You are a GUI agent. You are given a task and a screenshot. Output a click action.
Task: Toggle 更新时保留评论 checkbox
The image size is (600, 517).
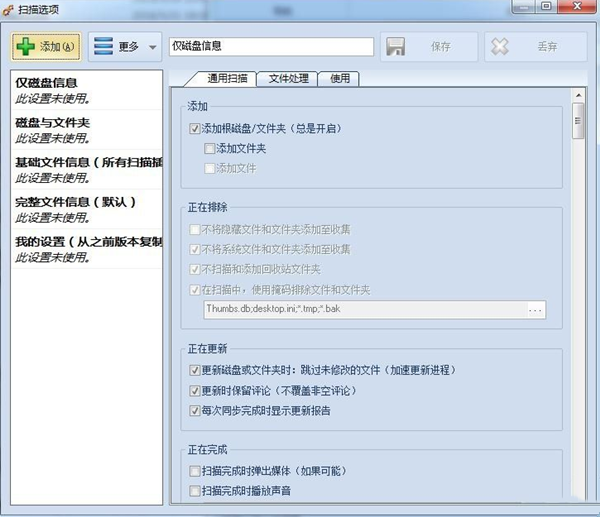(x=194, y=391)
